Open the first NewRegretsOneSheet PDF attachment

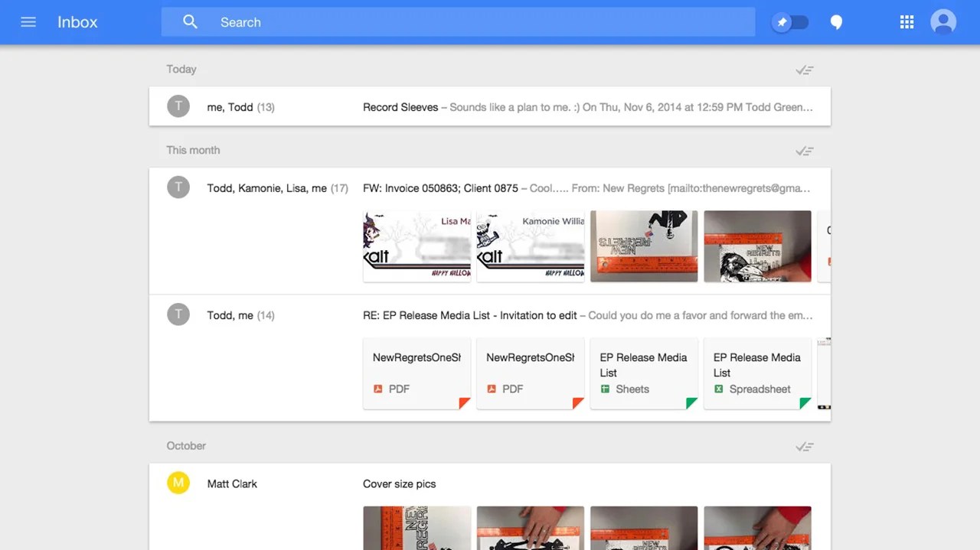click(416, 373)
